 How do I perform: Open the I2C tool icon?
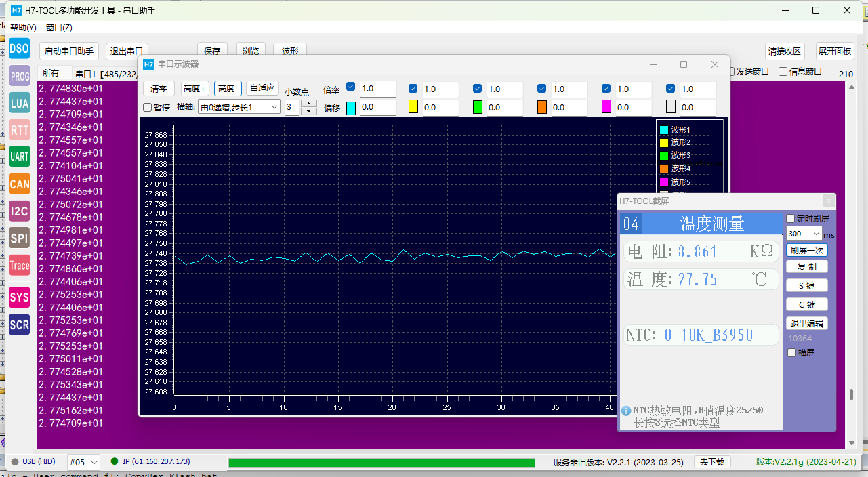tap(20, 211)
